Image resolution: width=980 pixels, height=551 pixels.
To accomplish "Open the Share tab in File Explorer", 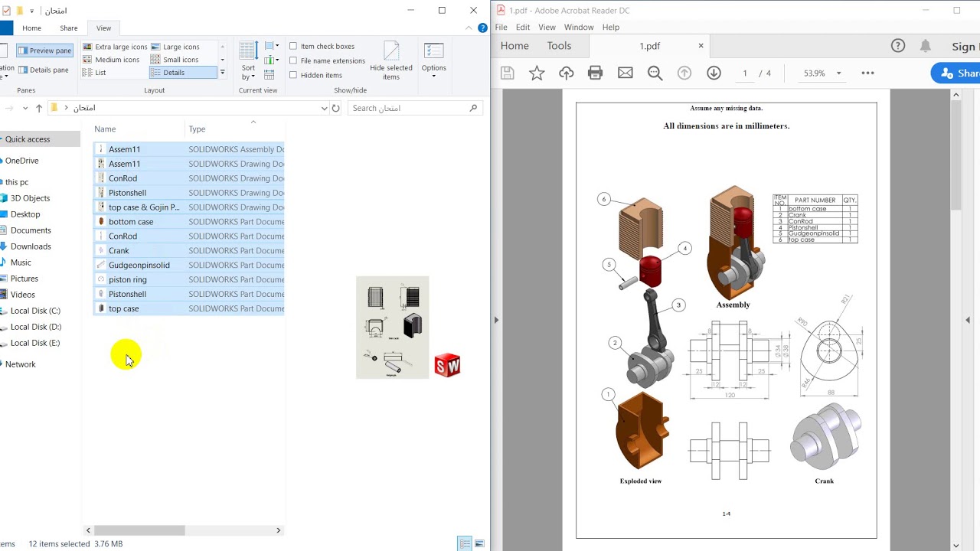I will (x=69, y=28).
